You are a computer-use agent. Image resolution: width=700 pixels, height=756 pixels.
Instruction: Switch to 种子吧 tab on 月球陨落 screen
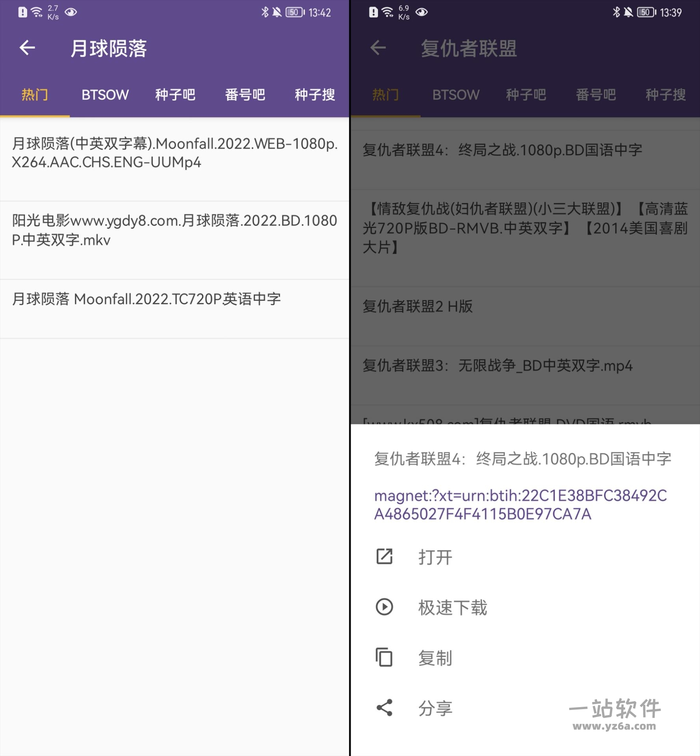(x=175, y=95)
